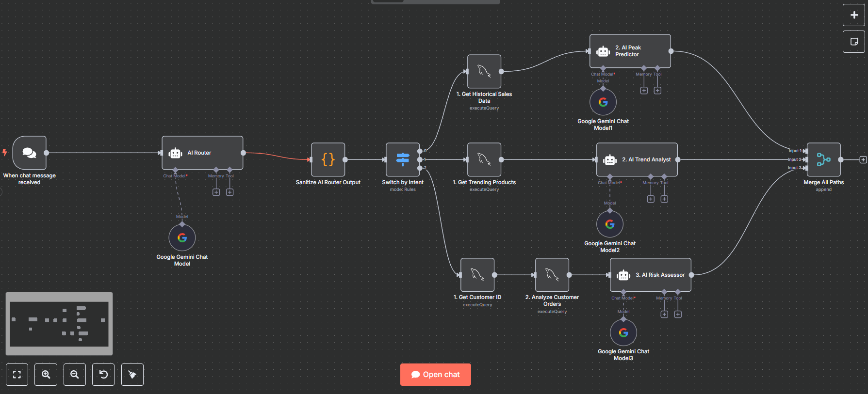Reset the canvas zoom level
The width and height of the screenshot is (868, 394).
point(103,375)
